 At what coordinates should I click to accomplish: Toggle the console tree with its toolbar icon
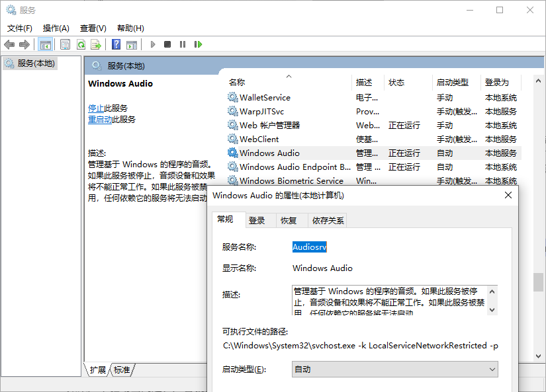(x=45, y=44)
